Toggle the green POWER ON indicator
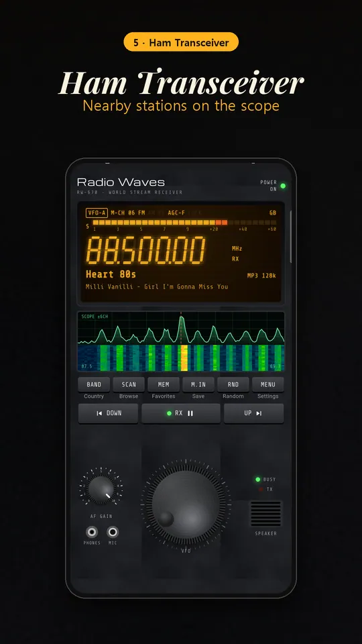Viewport: 362px width, 644px height. point(283,186)
